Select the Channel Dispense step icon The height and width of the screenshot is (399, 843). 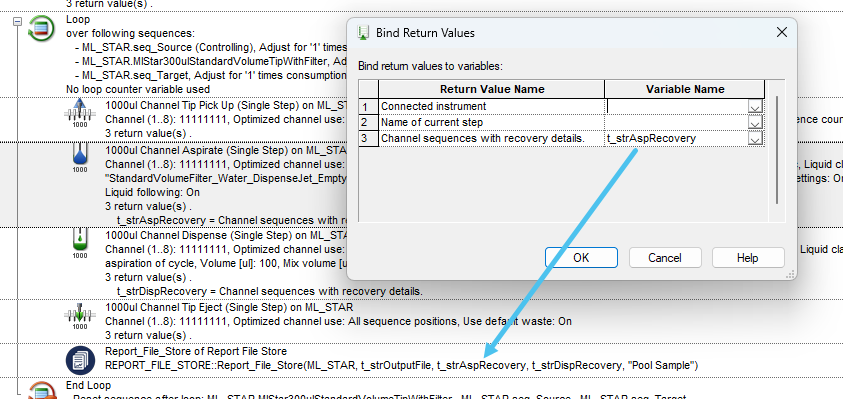[80, 243]
